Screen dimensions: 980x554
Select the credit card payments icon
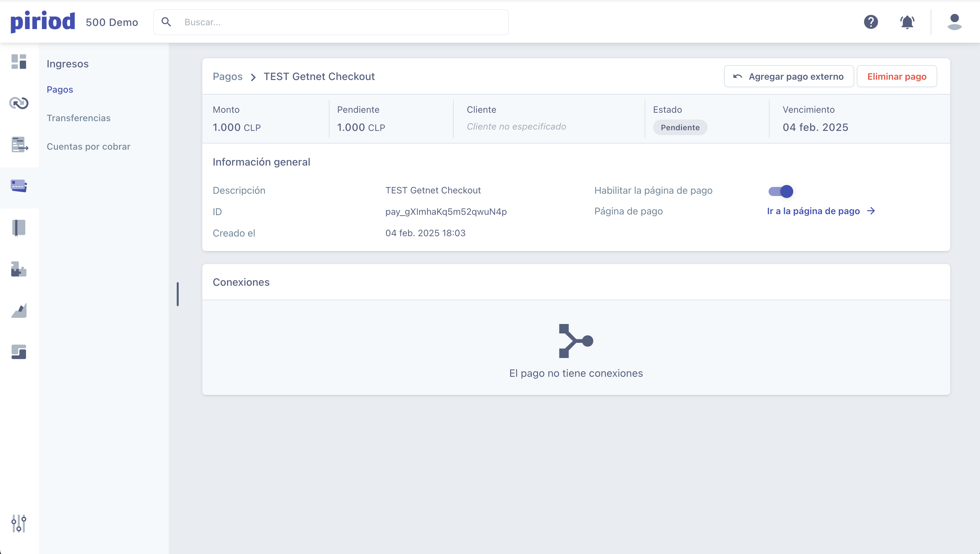19,186
